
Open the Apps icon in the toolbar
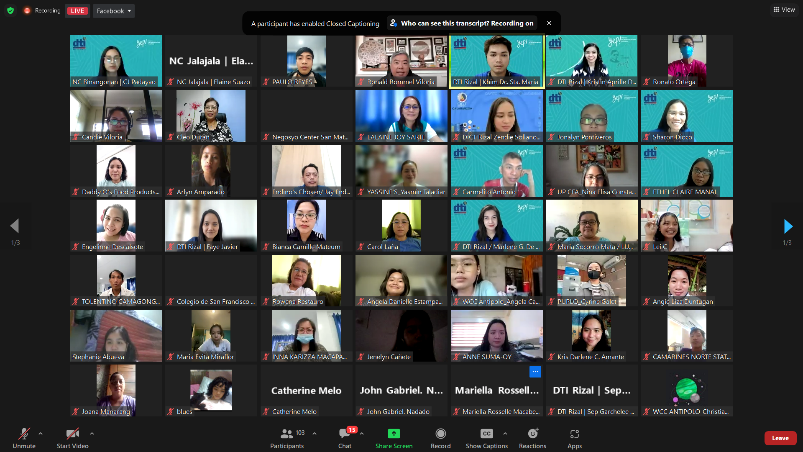[x=575, y=436]
